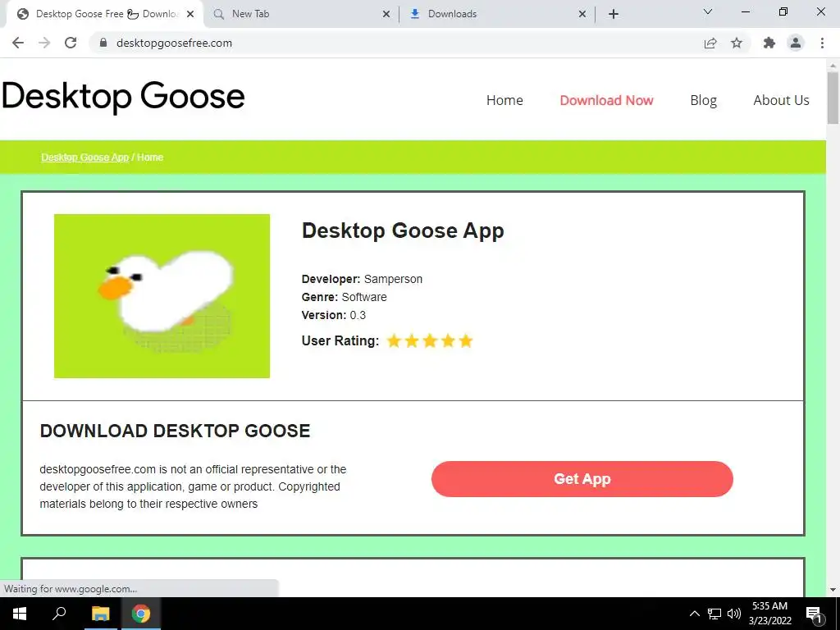Image resolution: width=840 pixels, height=630 pixels.
Task: Open Download Now nav item
Action: tap(606, 100)
